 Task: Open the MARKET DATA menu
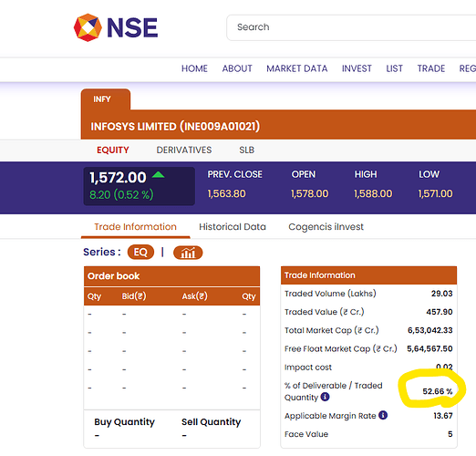297,68
